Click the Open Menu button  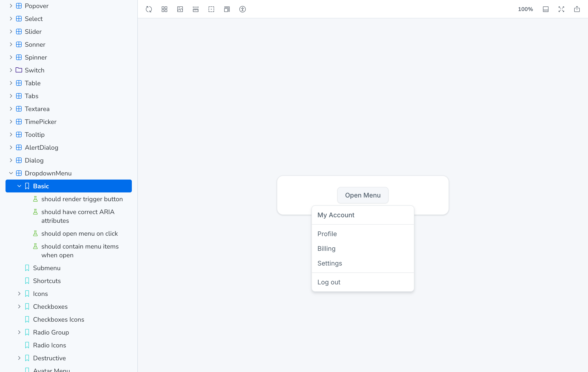tap(363, 195)
